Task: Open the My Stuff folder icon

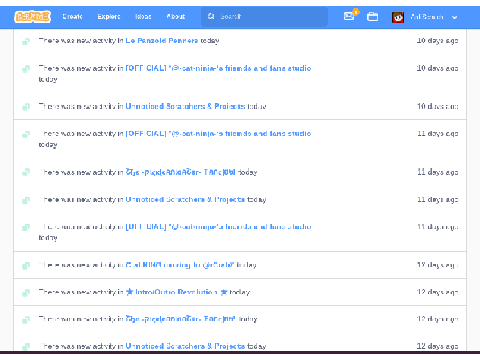Action: point(372,16)
